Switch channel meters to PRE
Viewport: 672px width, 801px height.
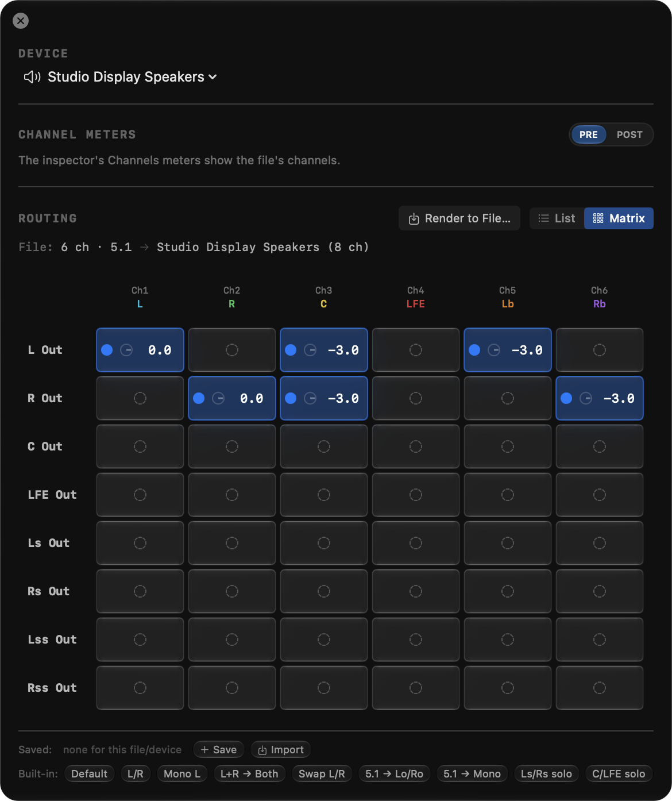(x=588, y=134)
